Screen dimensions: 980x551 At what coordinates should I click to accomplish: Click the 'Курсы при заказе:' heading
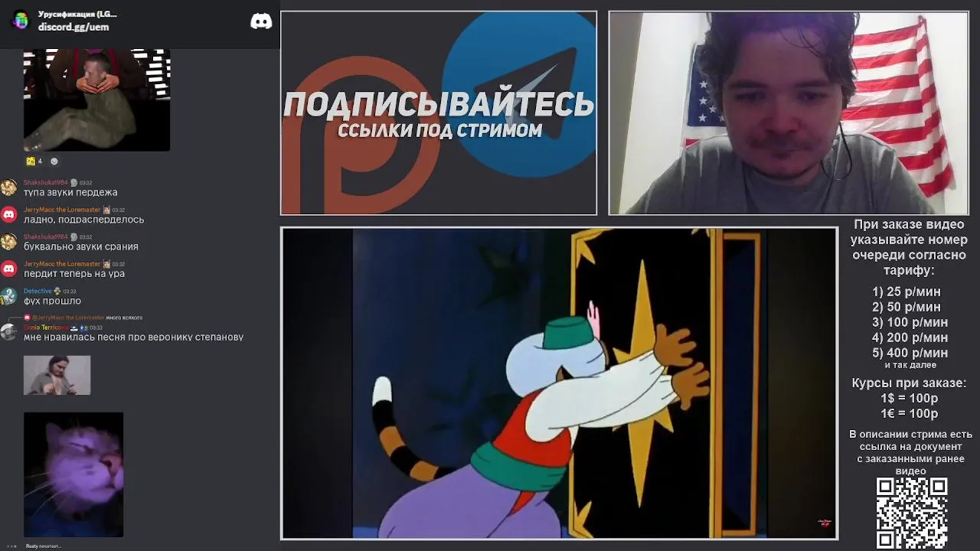pyautogui.click(x=909, y=383)
